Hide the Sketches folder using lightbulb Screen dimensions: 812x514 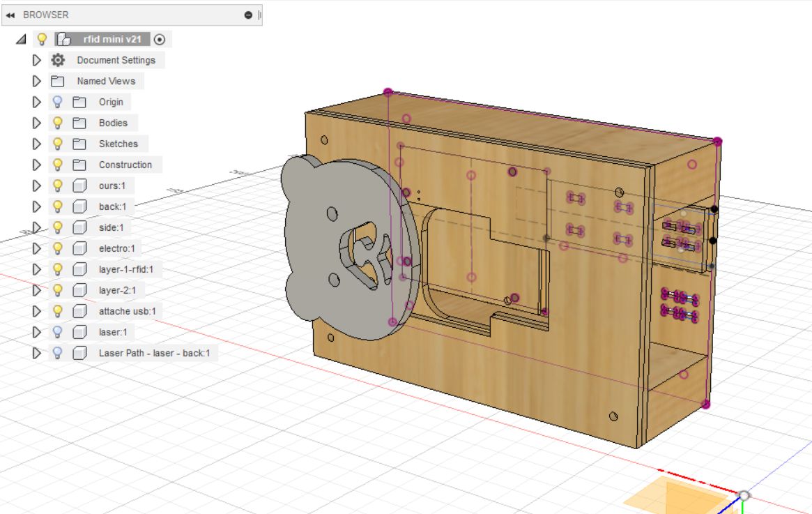click(57, 144)
